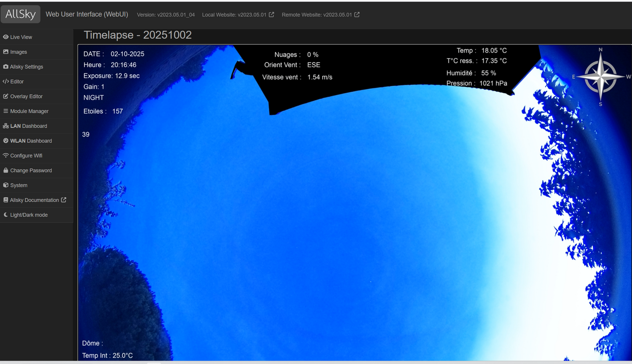This screenshot has height=364, width=632.
Task: Click the NIGHT label on the image
Action: click(x=94, y=98)
